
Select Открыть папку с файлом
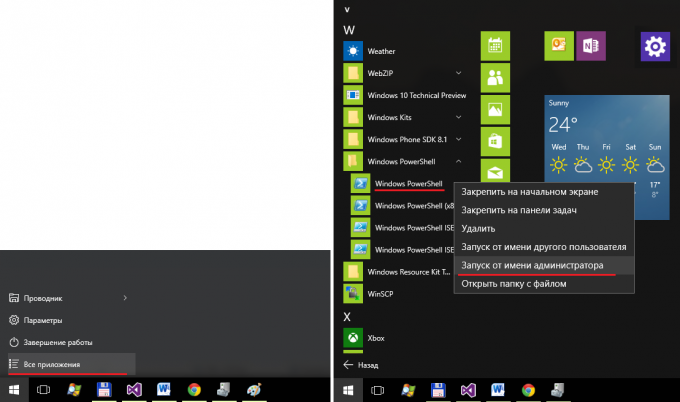point(544,284)
